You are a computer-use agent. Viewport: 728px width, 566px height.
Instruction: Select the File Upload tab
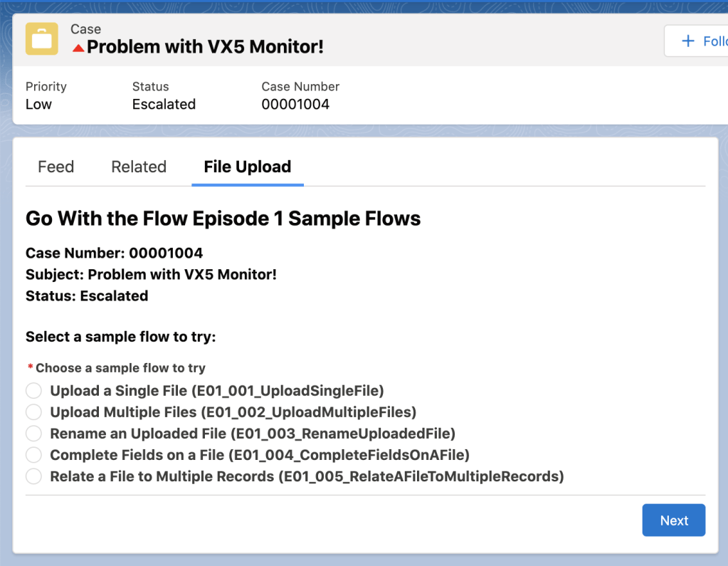coord(247,167)
